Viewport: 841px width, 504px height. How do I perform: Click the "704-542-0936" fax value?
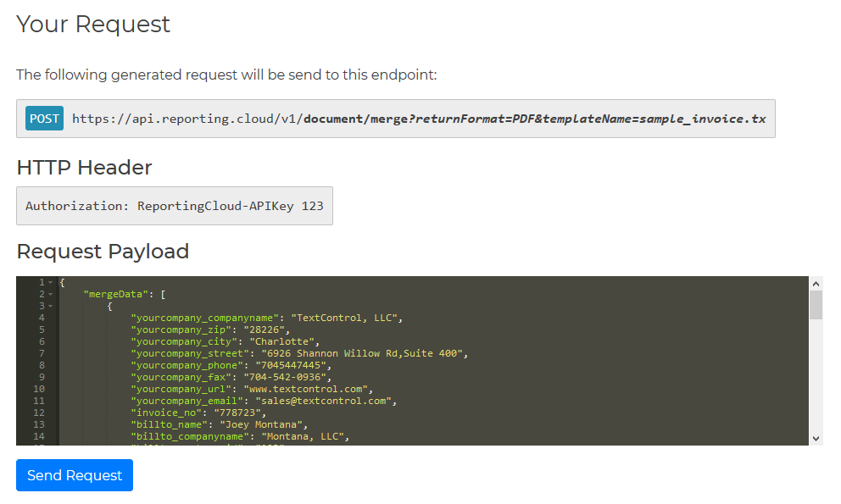pyautogui.click(x=285, y=377)
